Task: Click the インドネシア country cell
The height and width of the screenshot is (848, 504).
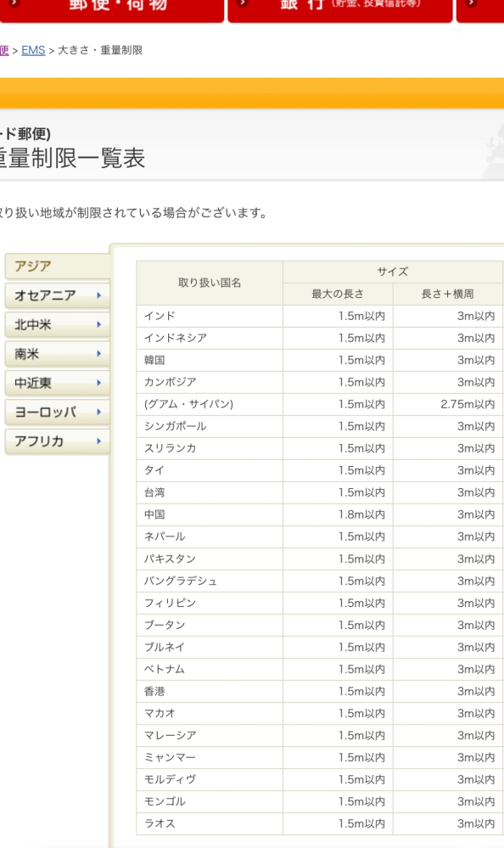Action: coord(210,339)
